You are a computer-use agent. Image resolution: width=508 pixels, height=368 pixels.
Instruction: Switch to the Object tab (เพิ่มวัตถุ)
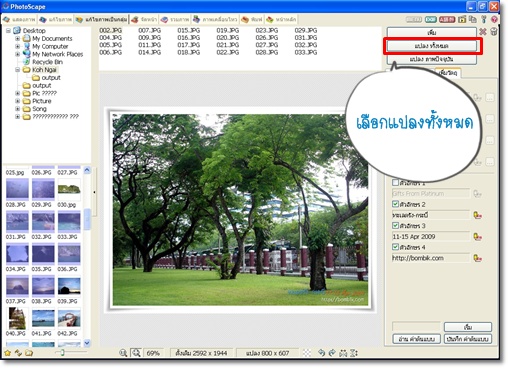click(448, 73)
